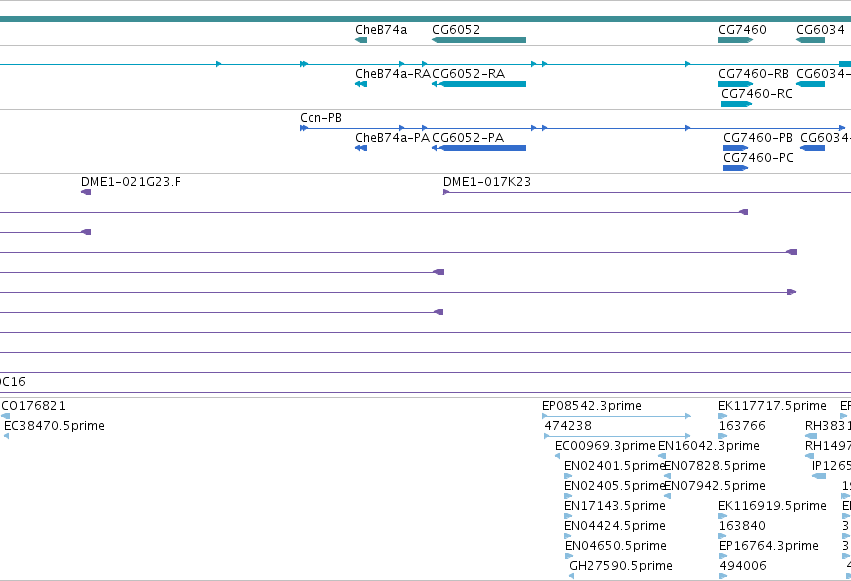
Task: Select the CG6052 gene bar
Action: [479, 40]
